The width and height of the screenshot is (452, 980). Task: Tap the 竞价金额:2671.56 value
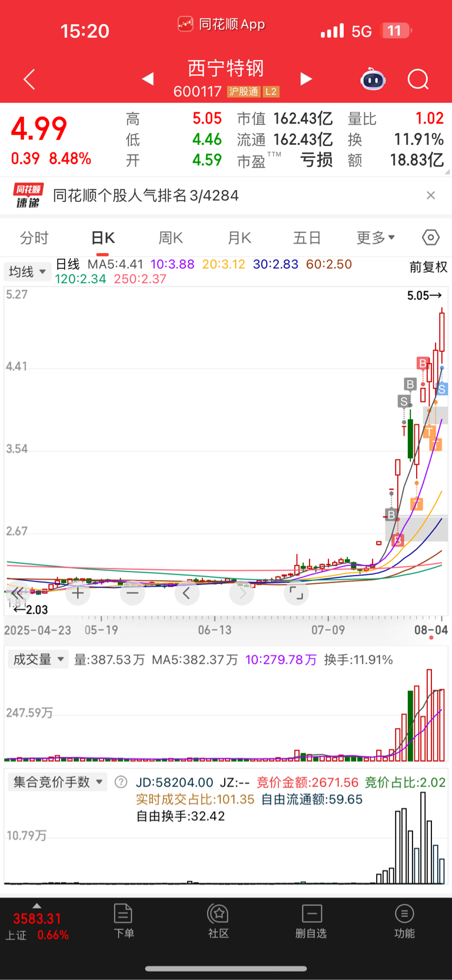308,782
